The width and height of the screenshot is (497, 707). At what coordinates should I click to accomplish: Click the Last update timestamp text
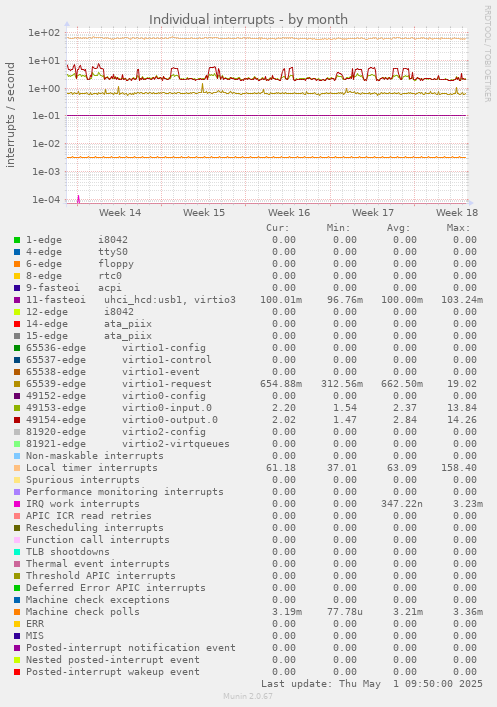coord(372,684)
